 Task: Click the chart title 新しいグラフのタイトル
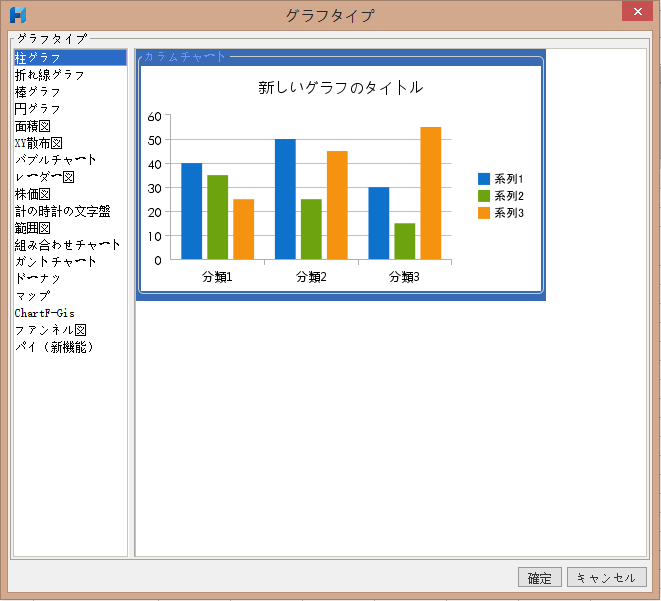pos(340,87)
